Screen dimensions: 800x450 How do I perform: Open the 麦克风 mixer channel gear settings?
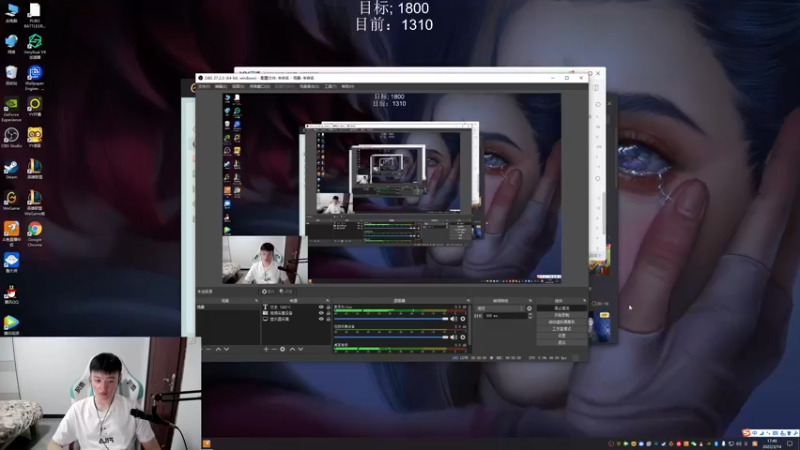coord(463,319)
